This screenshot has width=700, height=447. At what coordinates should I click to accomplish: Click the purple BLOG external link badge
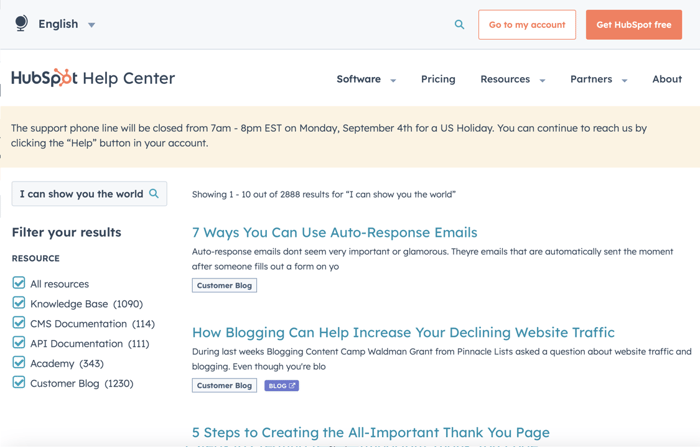coord(281,386)
